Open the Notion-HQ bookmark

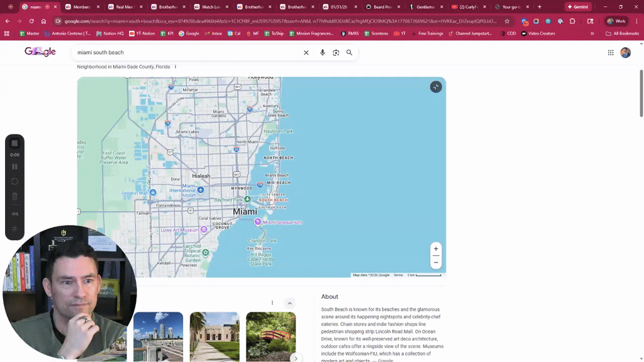(109, 34)
